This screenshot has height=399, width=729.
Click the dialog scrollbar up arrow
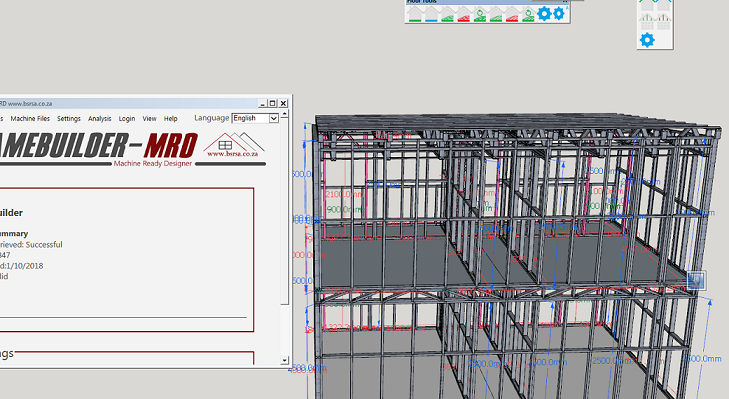[x=285, y=113]
